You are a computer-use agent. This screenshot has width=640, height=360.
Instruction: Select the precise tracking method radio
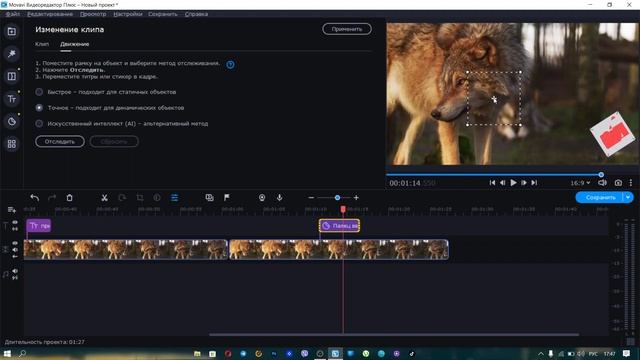coord(39,108)
